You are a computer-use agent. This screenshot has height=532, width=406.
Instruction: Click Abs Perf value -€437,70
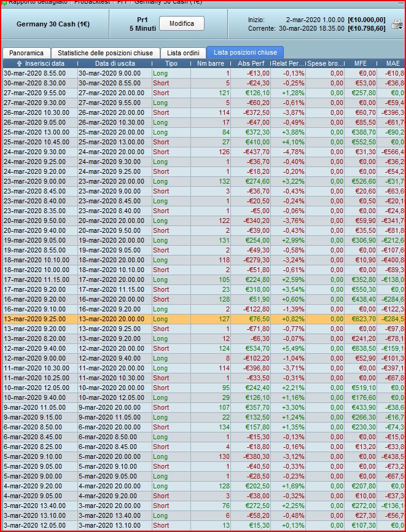point(256,152)
